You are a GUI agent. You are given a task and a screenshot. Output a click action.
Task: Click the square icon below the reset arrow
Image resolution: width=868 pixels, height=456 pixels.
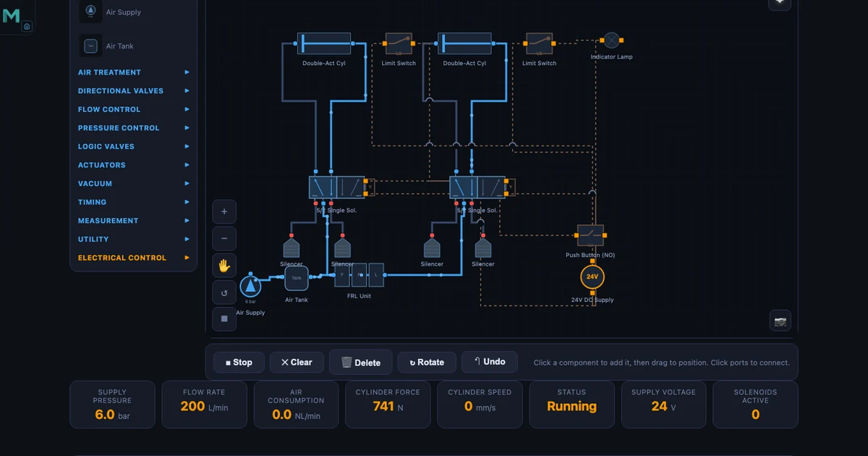coord(224,319)
